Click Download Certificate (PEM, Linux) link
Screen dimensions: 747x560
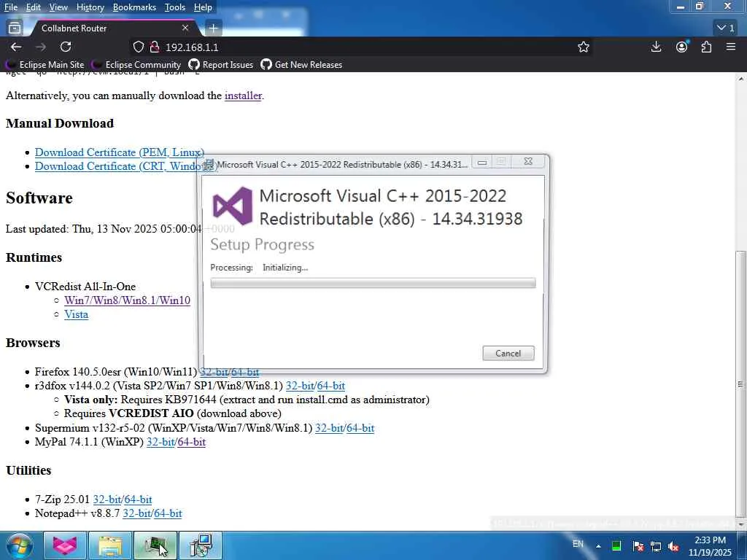(120, 152)
